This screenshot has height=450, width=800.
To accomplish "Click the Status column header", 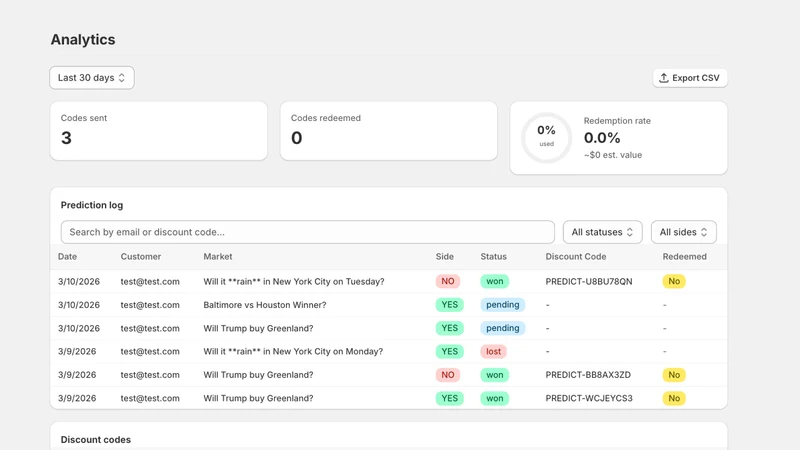I will 493,257.
